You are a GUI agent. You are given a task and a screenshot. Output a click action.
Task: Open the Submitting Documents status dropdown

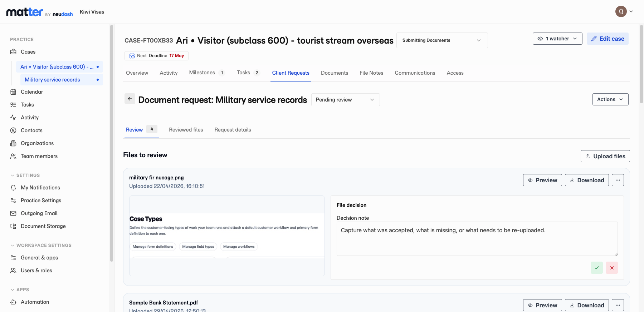442,40
